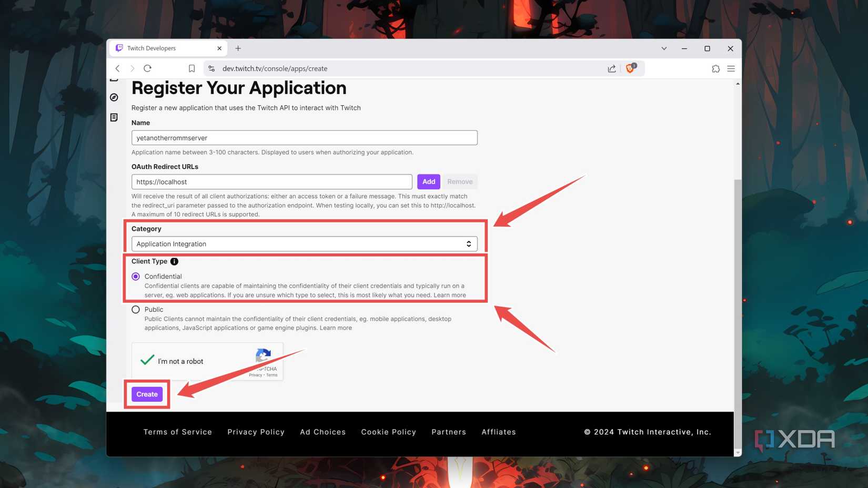Reload the current page

(148, 68)
